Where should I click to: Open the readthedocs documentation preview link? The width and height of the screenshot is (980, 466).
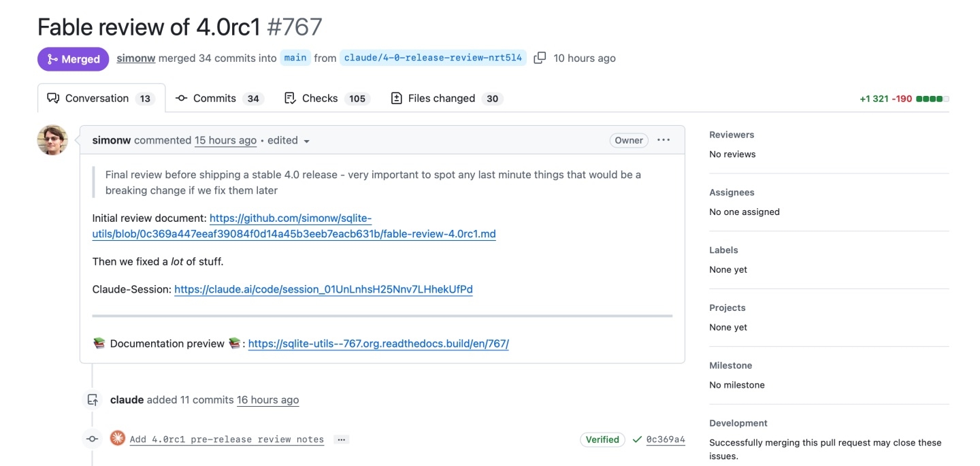point(378,344)
